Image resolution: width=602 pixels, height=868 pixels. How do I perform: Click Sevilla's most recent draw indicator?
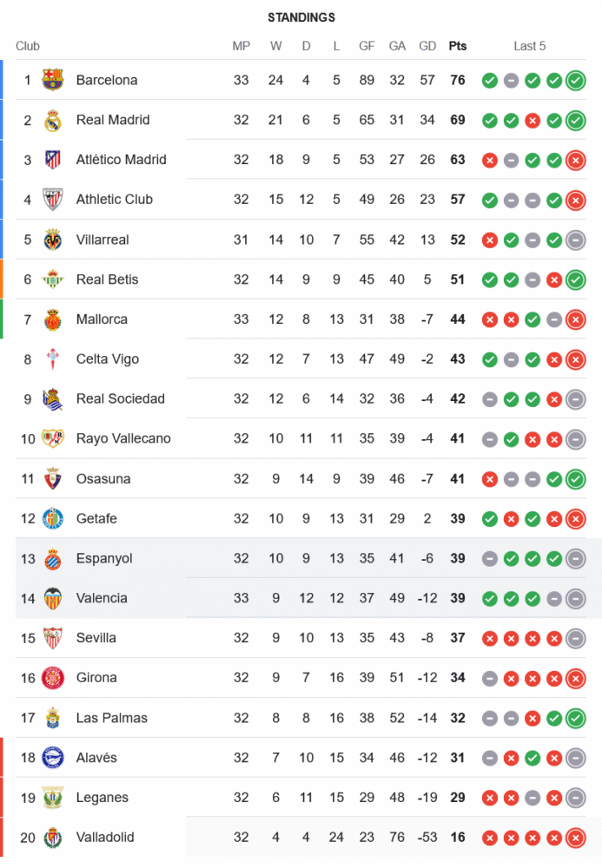(575, 639)
